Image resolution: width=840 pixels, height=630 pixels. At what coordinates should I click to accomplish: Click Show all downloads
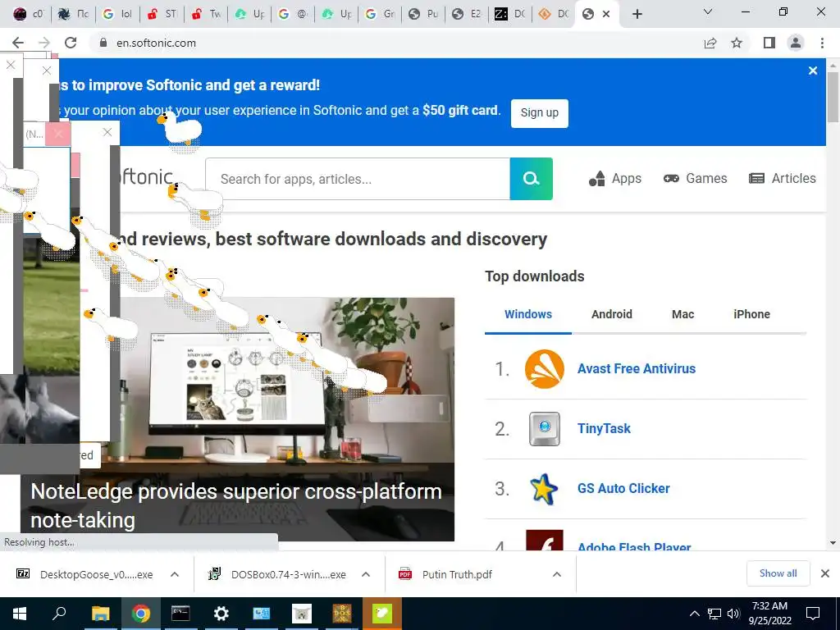tap(778, 573)
